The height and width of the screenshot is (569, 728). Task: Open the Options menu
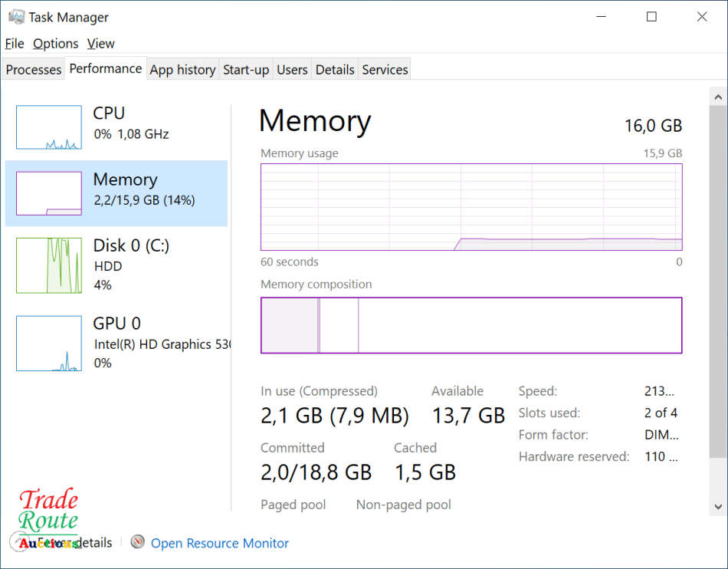point(55,44)
